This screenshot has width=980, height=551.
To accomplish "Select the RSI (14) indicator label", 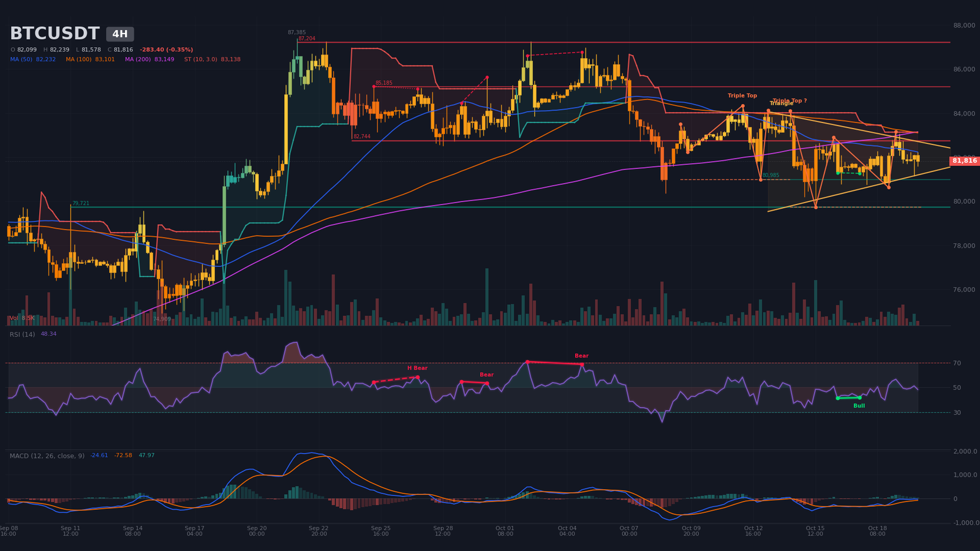I will coord(22,334).
